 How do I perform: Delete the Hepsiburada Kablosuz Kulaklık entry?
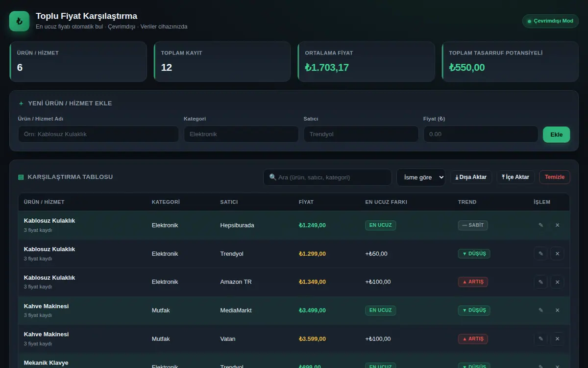pyautogui.click(x=557, y=225)
